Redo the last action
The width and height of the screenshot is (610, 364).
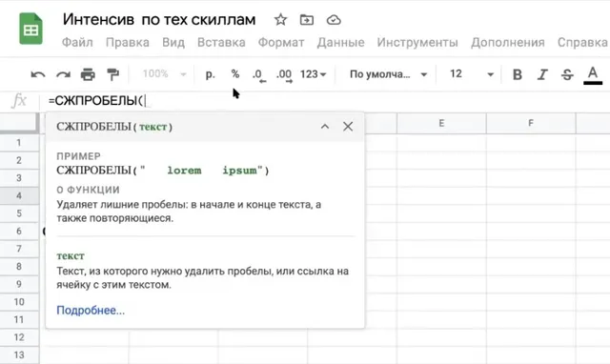point(63,74)
